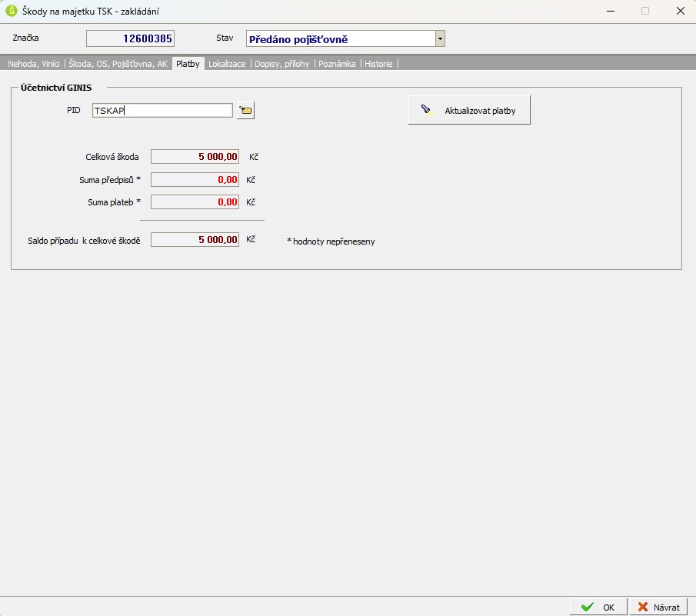Expand the Stav dropdown arrow

point(439,38)
